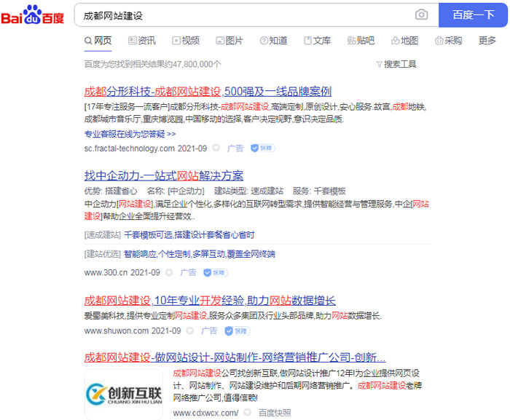Click the icon after www.300.cn date
The image size is (510, 420).
pyautogui.click(x=169, y=272)
